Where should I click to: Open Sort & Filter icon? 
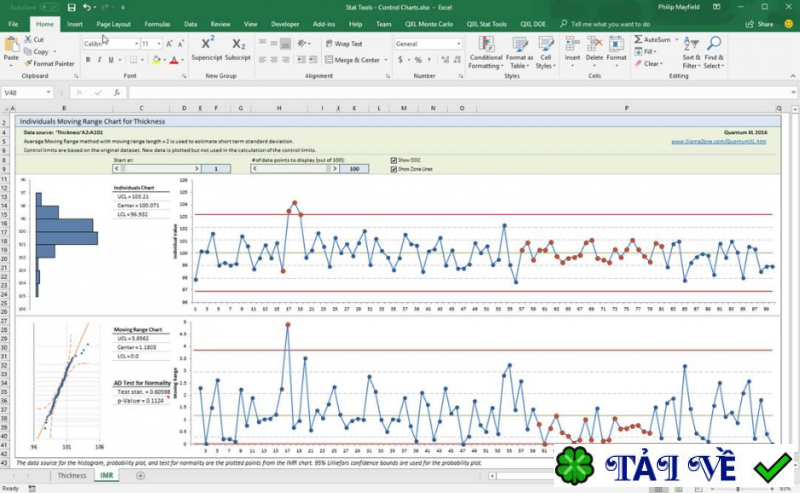[x=691, y=44]
